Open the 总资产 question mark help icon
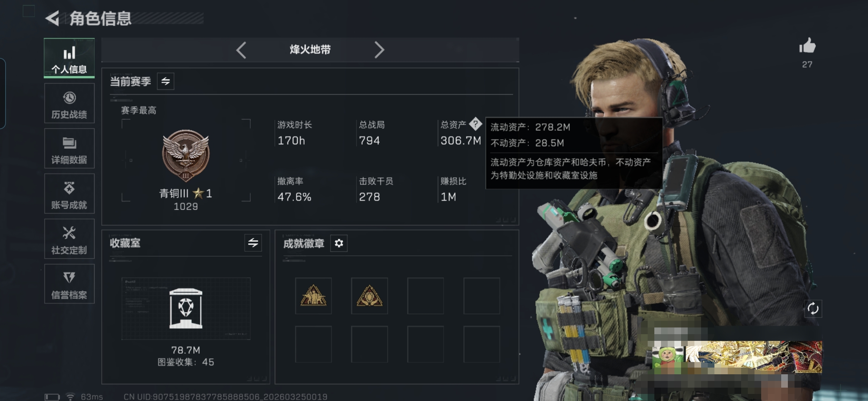 coord(475,124)
